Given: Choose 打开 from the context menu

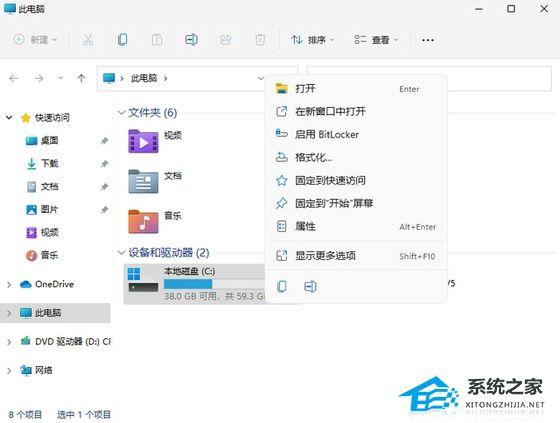Looking at the screenshot, I should pyautogui.click(x=356, y=89).
